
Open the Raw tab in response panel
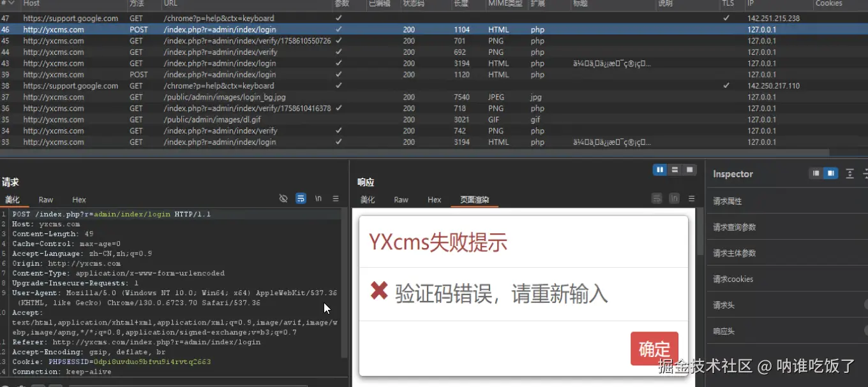[x=401, y=200]
